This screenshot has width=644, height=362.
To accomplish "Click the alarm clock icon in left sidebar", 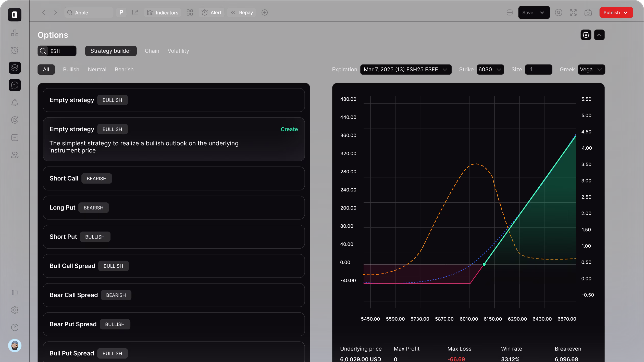I will pyautogui.click(x=15, y=50).
